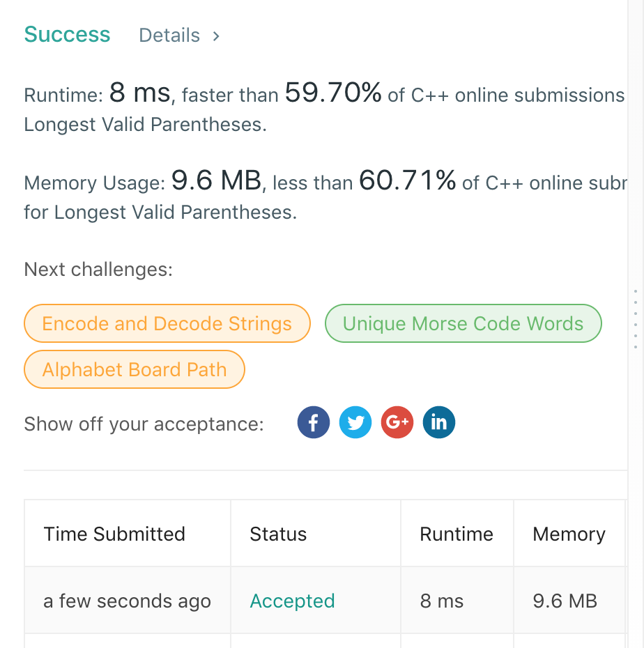This screenshot has width=644, height=648.
Task: Click the Google+ share icon
Action: (397, 423)
